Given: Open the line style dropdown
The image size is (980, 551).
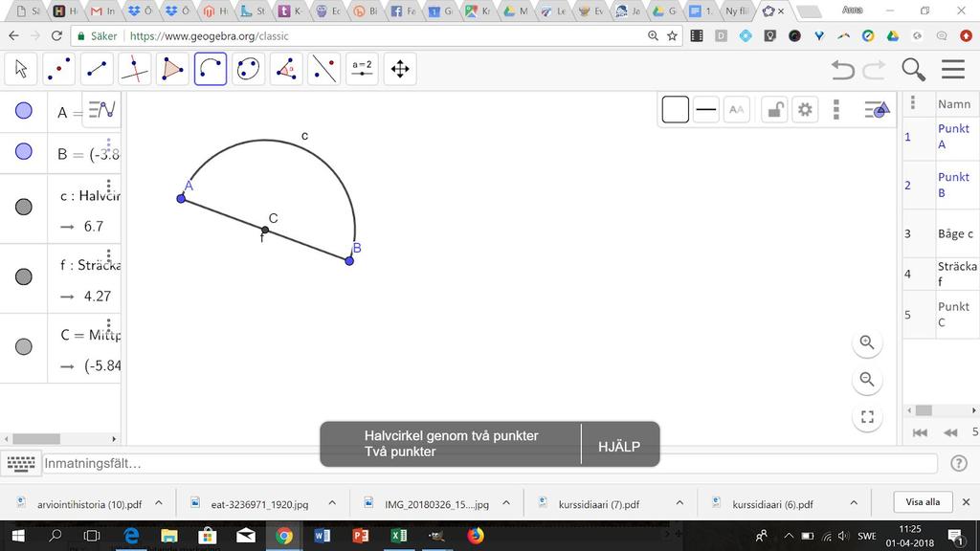Looking at the screenshot, I should click(x=706, y=110).
